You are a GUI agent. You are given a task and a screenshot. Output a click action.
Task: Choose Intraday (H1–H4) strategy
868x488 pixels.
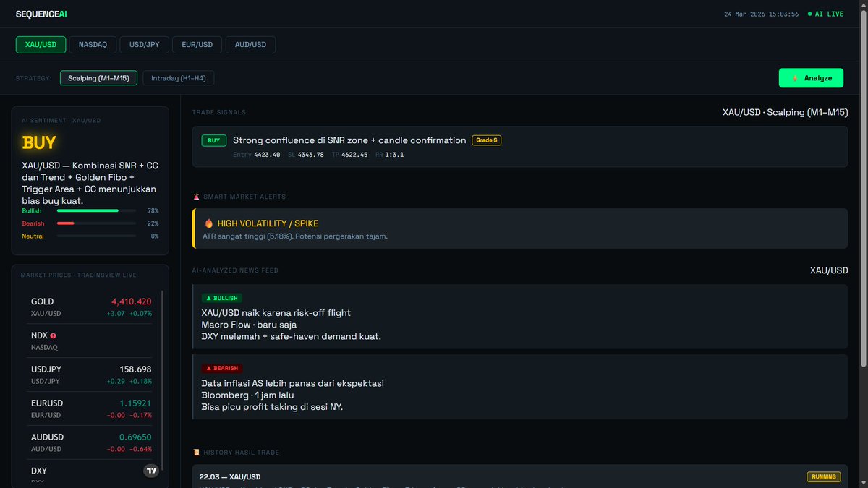[x=178, y=78]
